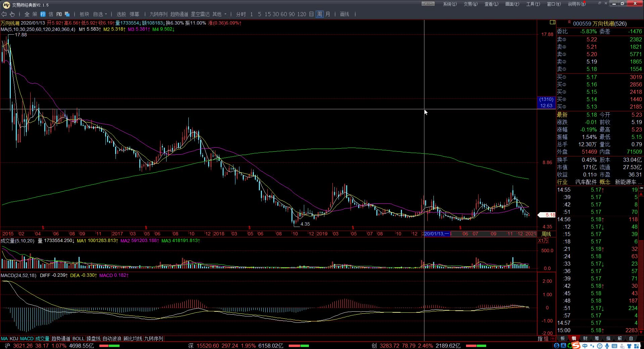The height and width of the screenshot is (349, 644).
Task: Click the blue 行 quotes icon
Action: pos(43,14)
